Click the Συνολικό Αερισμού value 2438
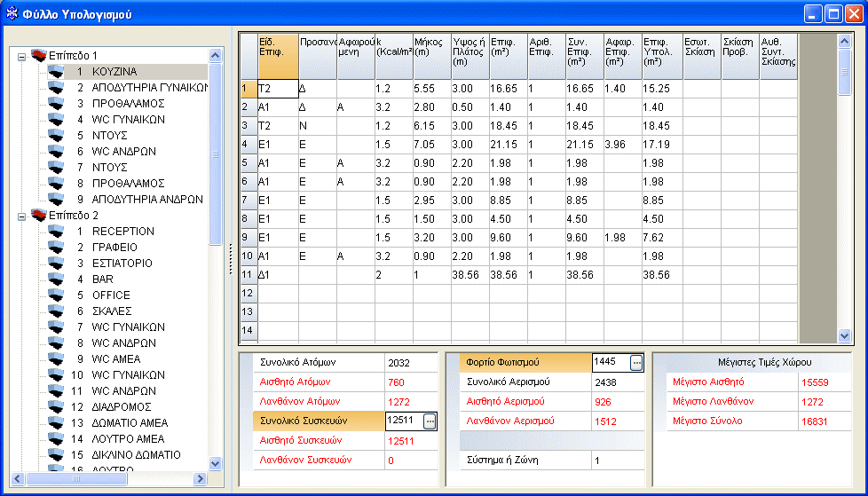 [618, 382]
